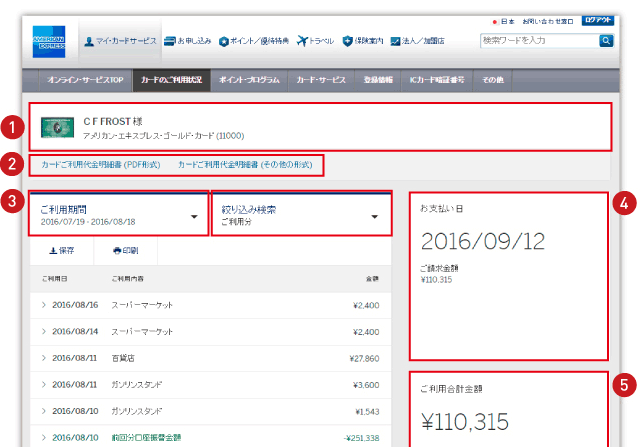Screen dimensions: 640x447
Task: Click the お申し込み card icon
Action: pyautogui.click(x=171, y=41)
